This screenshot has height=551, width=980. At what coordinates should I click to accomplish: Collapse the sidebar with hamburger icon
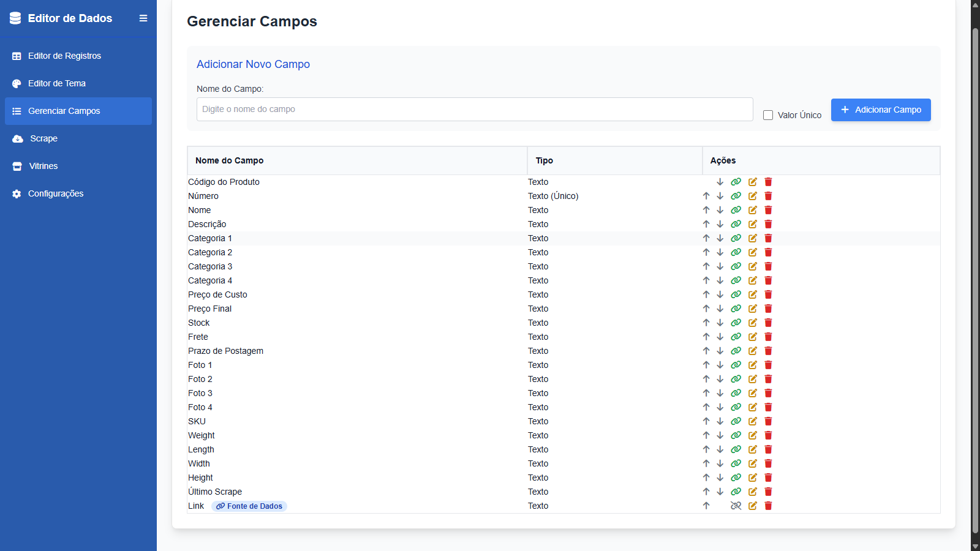[143, 18]
